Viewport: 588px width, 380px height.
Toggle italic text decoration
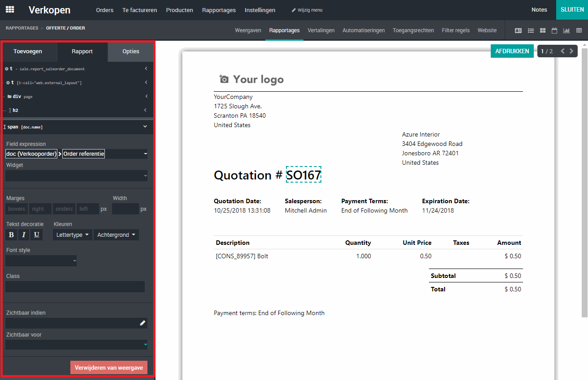pyautogui.click(x=23, y=235)
